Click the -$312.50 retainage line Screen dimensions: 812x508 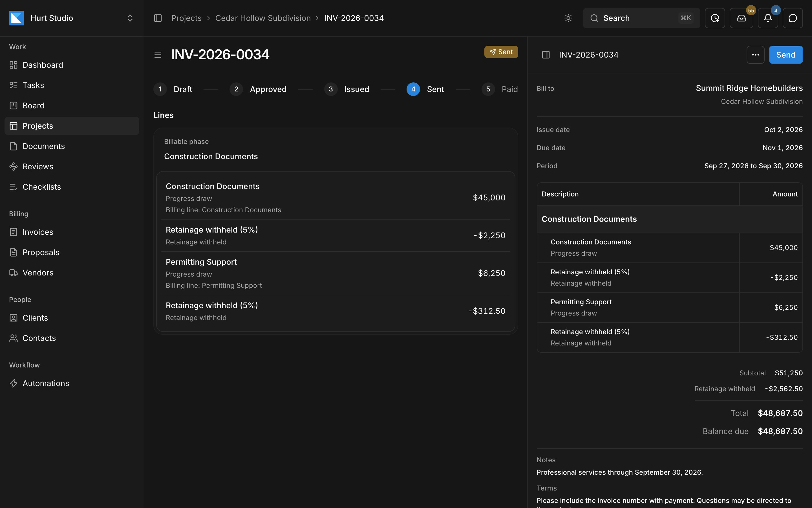tap(336, 311)
